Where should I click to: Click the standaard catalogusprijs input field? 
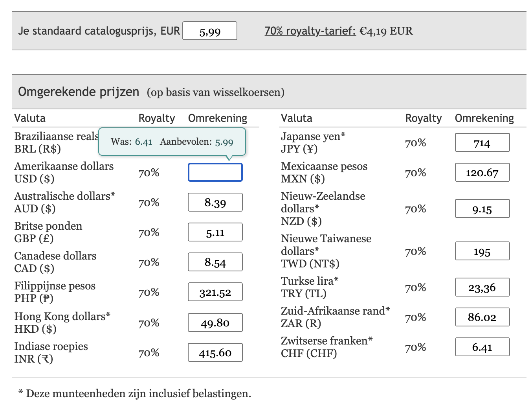click(x=209, y=31)
